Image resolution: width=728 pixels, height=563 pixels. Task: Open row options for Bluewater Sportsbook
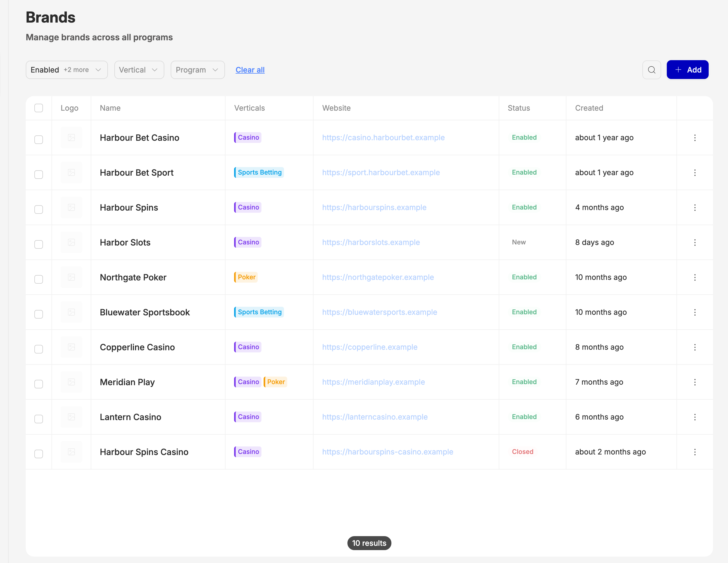coord(695,312)
